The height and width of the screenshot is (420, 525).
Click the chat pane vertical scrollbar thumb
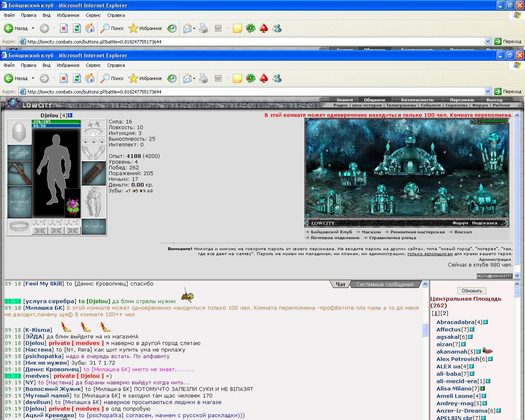425,330
